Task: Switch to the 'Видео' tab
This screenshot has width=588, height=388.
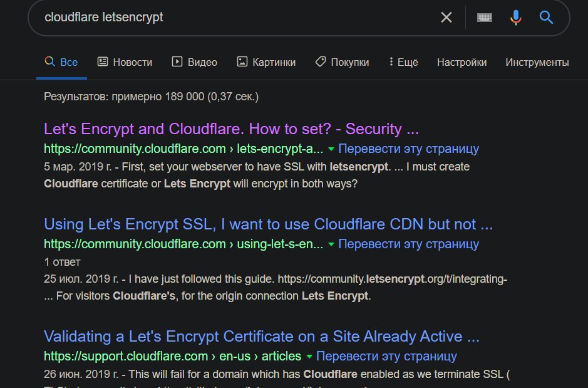Action: pyautogui.click(x=195, y=62)
